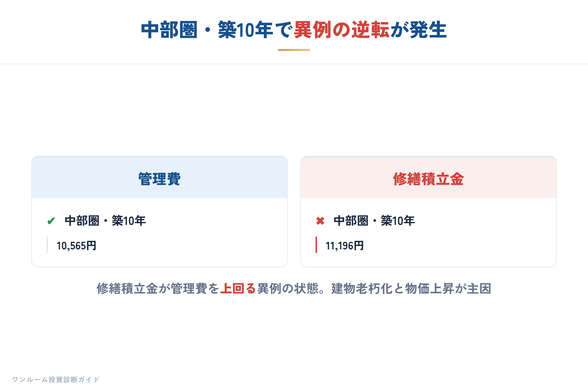
Task: Click the white body of 修繕積立金 card
Action: click(429, 232)
